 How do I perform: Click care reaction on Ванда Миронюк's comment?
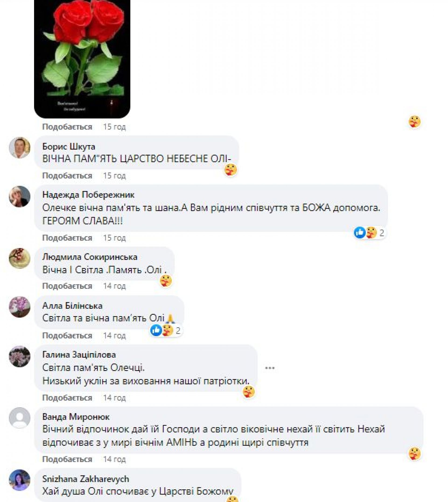coord(415,453)
